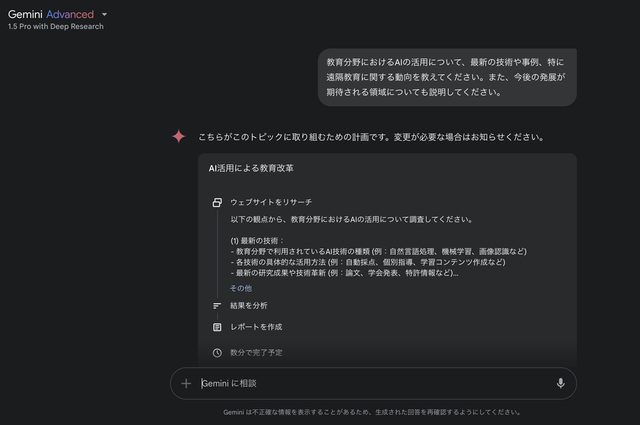This screenshot has height=425, width=640.
Task: Click the plan title 'AI活用による教育改革'
Action: click(x=251, y=168)
